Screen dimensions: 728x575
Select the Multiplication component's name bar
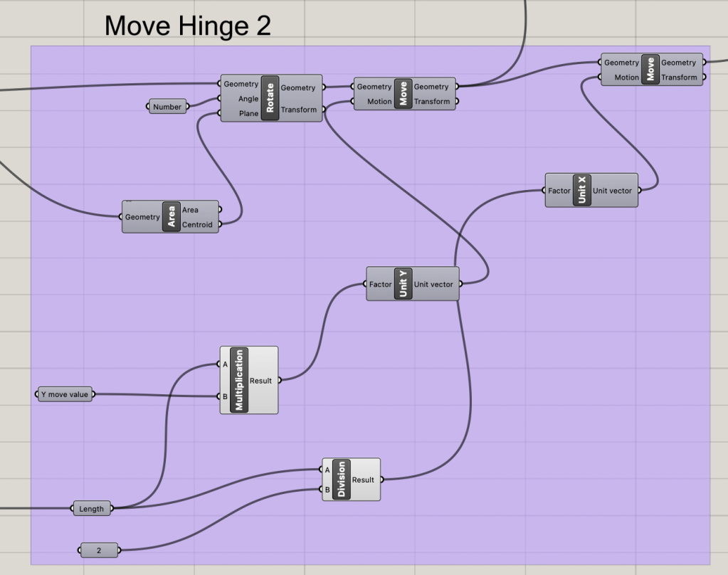[238, 380]
